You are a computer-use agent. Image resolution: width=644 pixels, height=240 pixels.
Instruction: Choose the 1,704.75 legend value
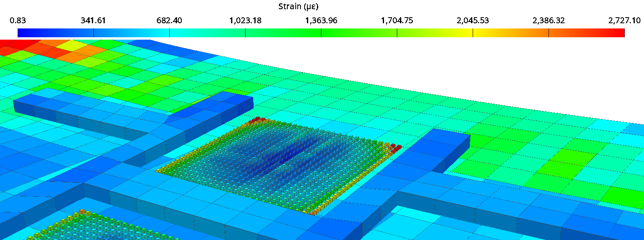tap(397, 20)
